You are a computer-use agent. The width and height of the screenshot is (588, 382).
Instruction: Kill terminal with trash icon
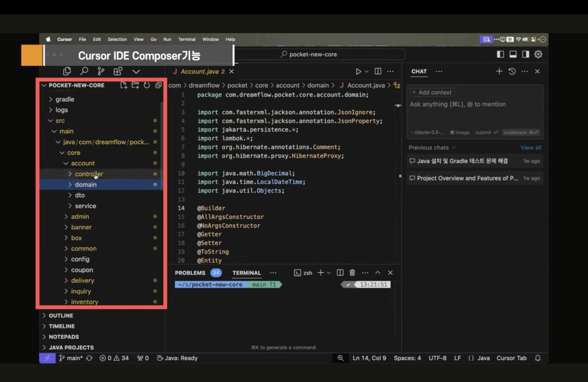point(352,273)
